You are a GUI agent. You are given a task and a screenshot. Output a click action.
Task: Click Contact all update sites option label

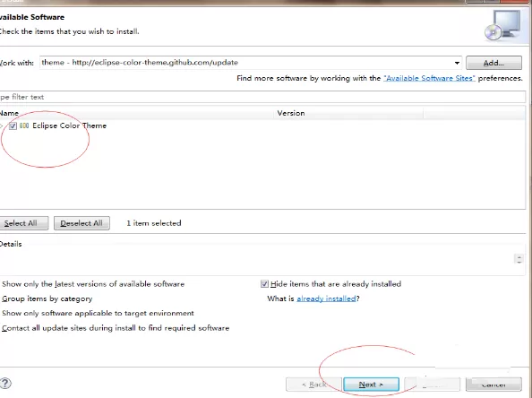(x=116, y=328)
